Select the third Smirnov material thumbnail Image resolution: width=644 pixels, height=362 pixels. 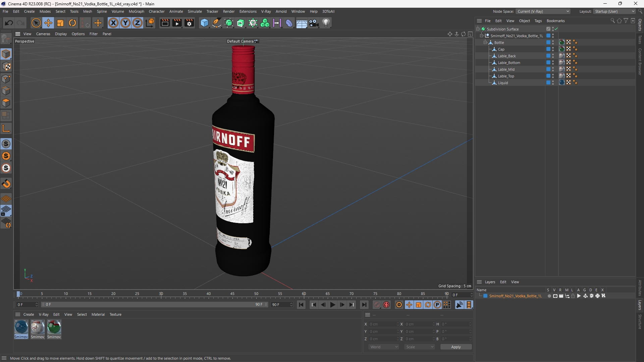coord(54,329)
